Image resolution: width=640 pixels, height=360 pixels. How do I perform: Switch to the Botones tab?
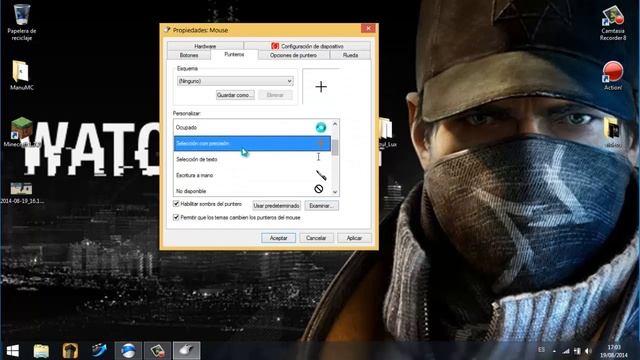point(189,55)
